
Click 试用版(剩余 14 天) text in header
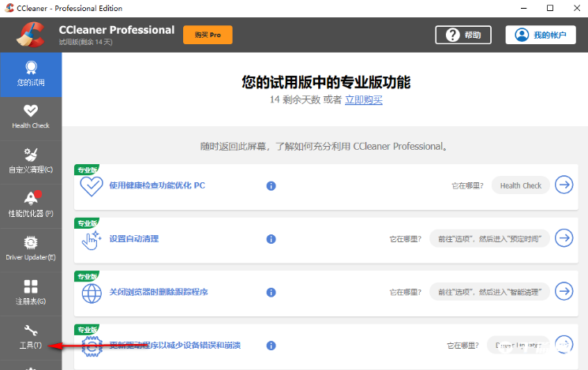pos(85,42)
